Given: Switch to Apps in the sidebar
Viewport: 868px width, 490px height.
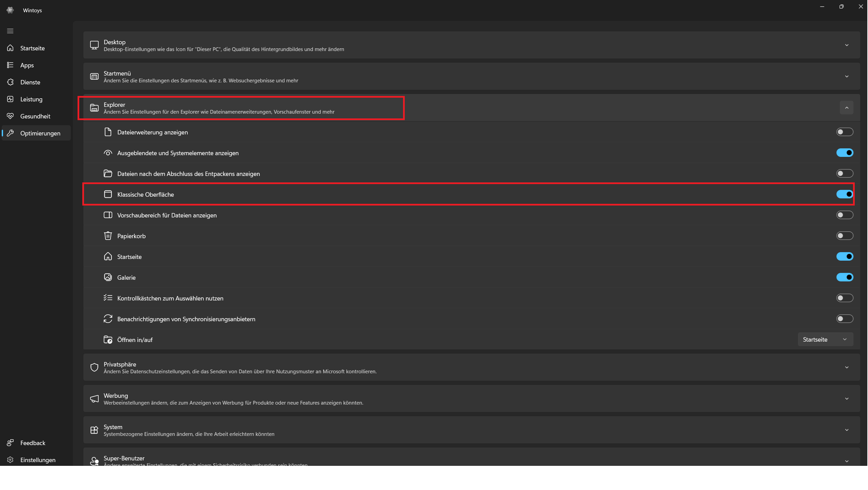Looking at the screenshot, I should pos(27,65).
